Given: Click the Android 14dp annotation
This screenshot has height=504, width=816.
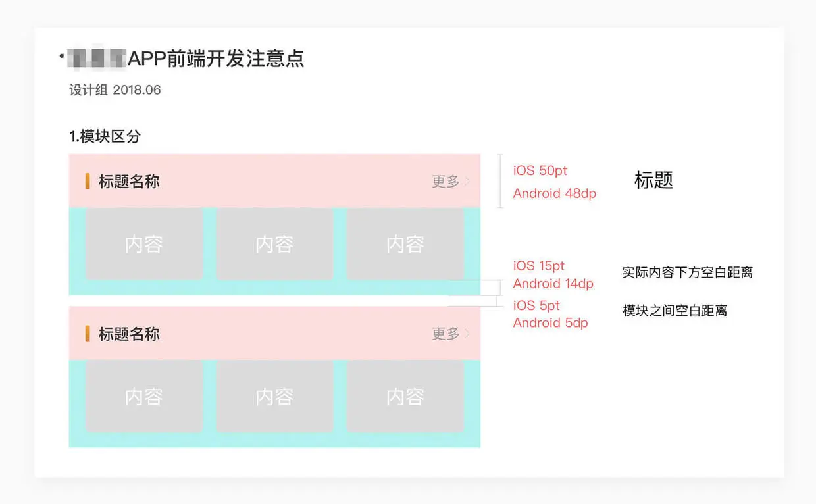Looking at the screenshot, I should 553,284.
